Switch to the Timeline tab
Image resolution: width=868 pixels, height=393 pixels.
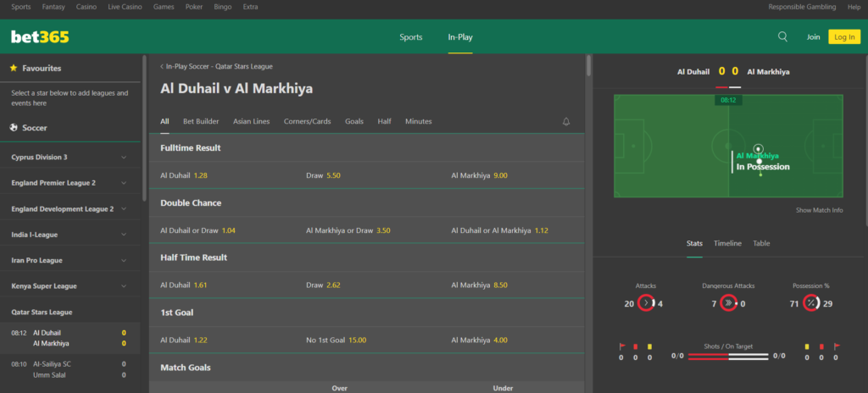[727, 244]
